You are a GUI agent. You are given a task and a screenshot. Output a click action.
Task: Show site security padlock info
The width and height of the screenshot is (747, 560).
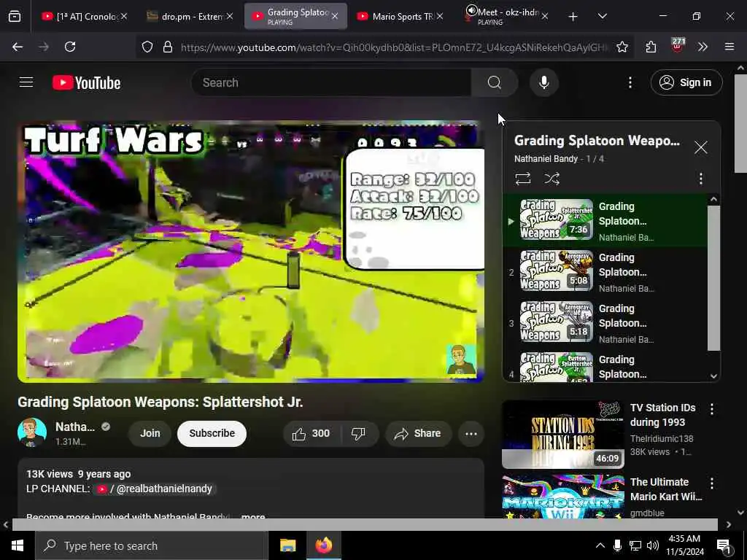[x=167, y=47]
